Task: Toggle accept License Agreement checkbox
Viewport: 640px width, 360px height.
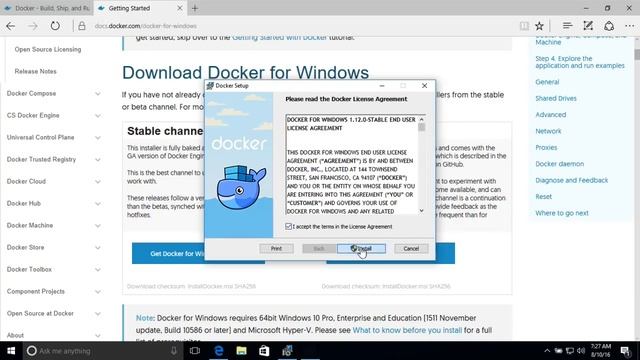Action: (289, 226)
